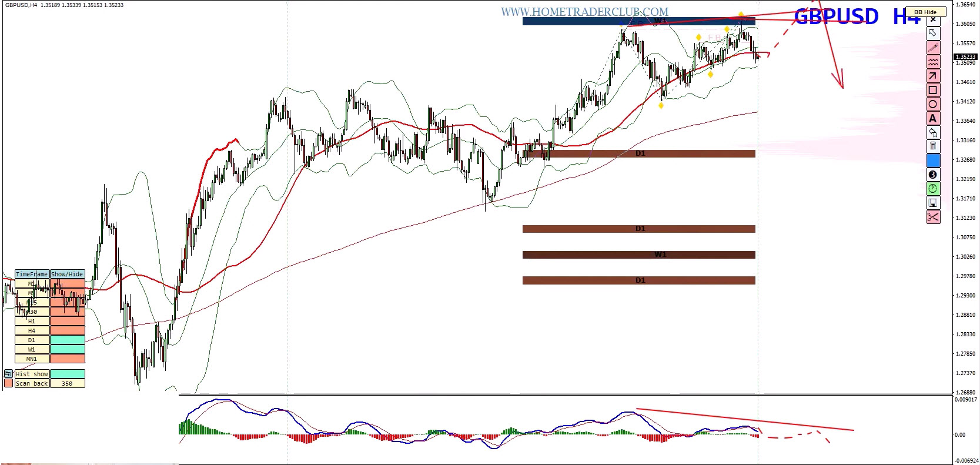The image size is (980, 465).
Task: Pick the rectangle shape tool
Action: point(933,90)
